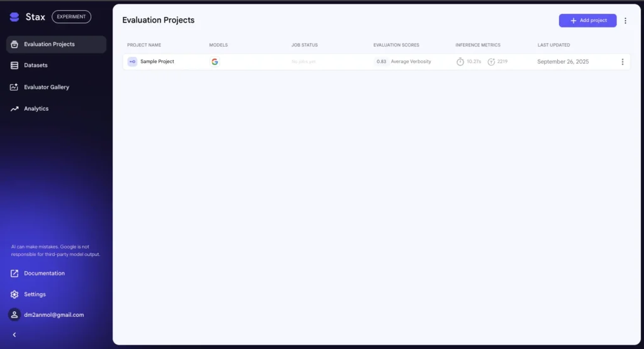644x349 pixels.
Task: Open account dm2anmol@gmail.com
Action: 54,315
